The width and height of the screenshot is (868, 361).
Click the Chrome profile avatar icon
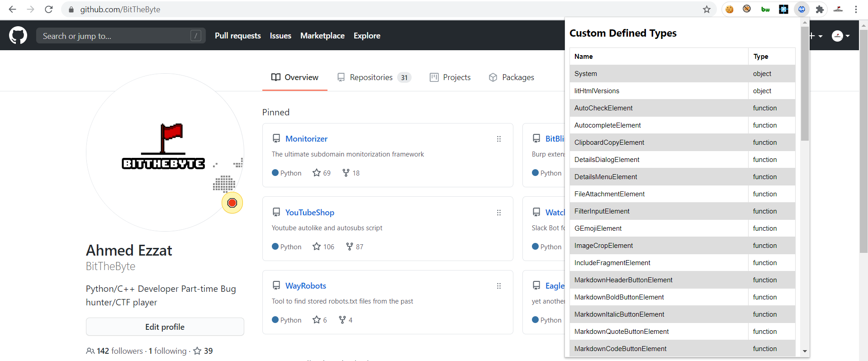click(838, 9)
